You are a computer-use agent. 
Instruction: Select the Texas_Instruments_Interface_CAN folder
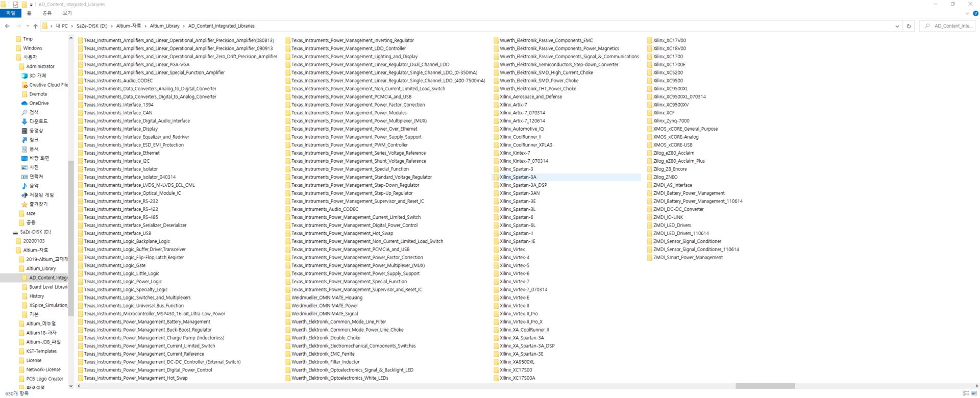click(x=115, y=113)
